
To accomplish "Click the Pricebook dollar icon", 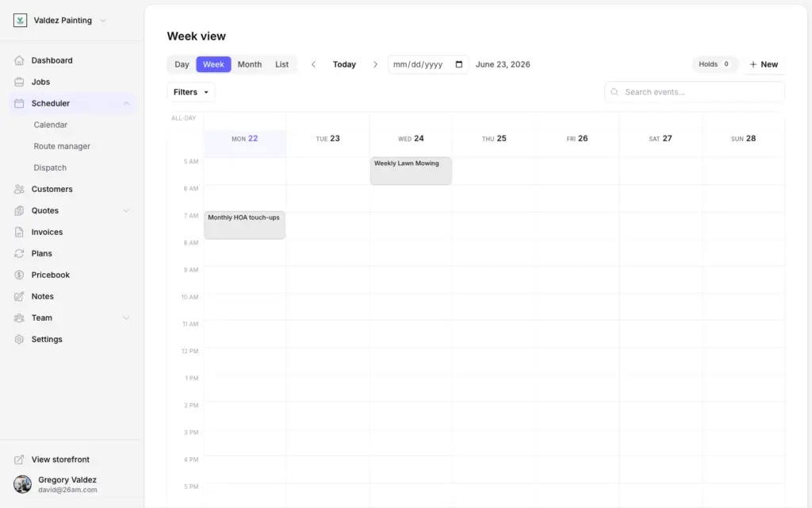I will (19, 275).
